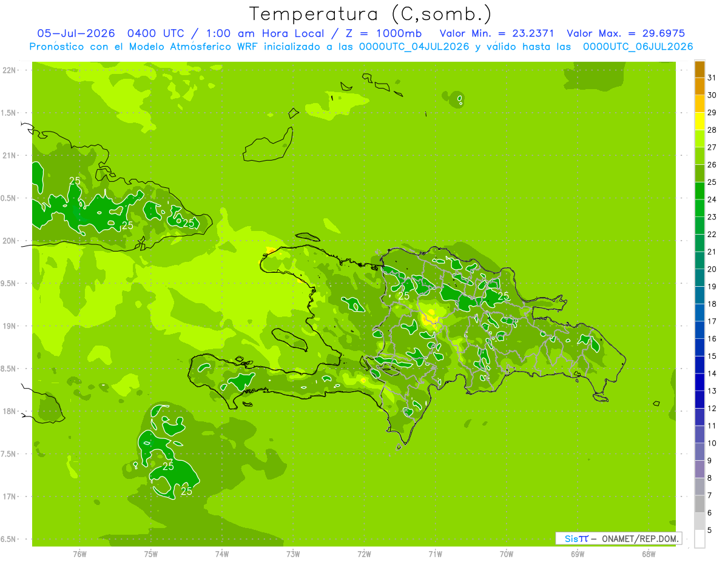Click the "69W" longitude axis label
The width and height of the screenshot is (728, 562).
pos(578,554)
